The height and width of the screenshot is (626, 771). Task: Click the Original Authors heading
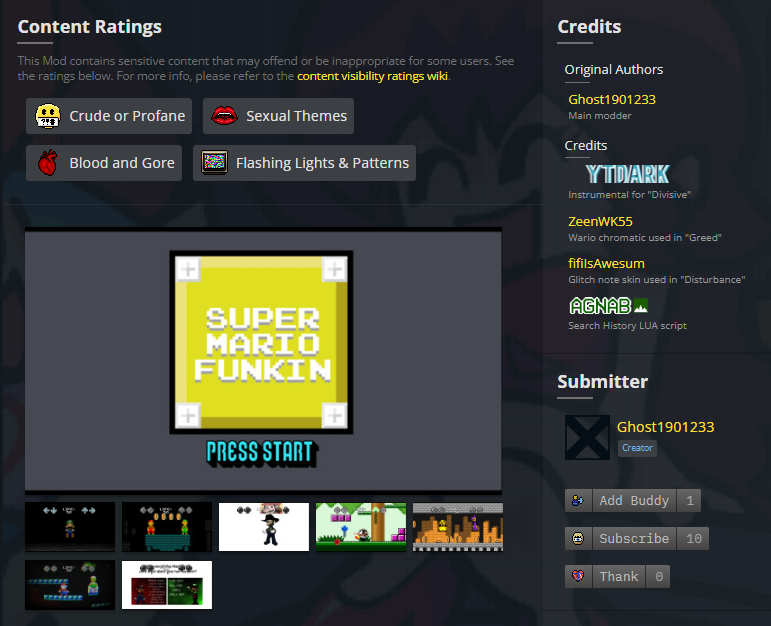click(x=614, y=69)
